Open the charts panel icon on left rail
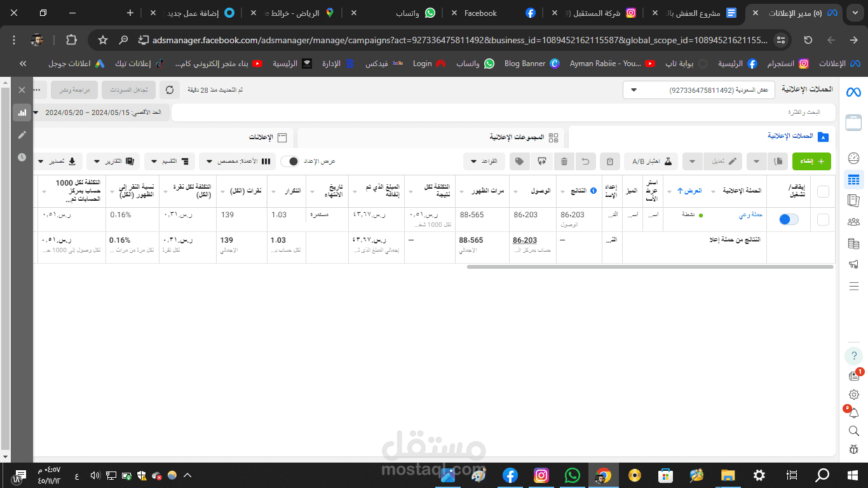 22,112
